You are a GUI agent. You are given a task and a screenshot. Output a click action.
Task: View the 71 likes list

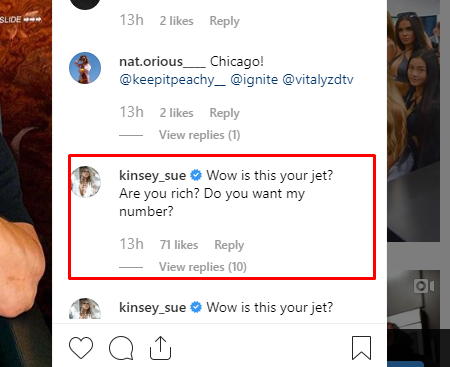[179, 245]
